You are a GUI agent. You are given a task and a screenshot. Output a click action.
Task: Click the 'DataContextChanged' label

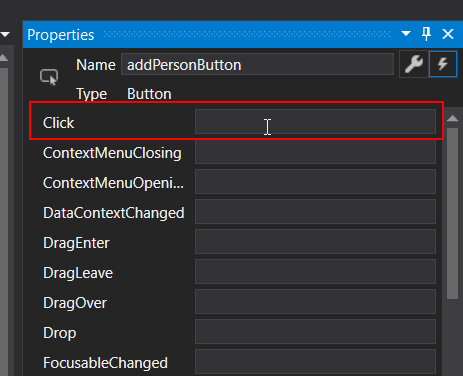pyautogui.click(x=114, y=213)
